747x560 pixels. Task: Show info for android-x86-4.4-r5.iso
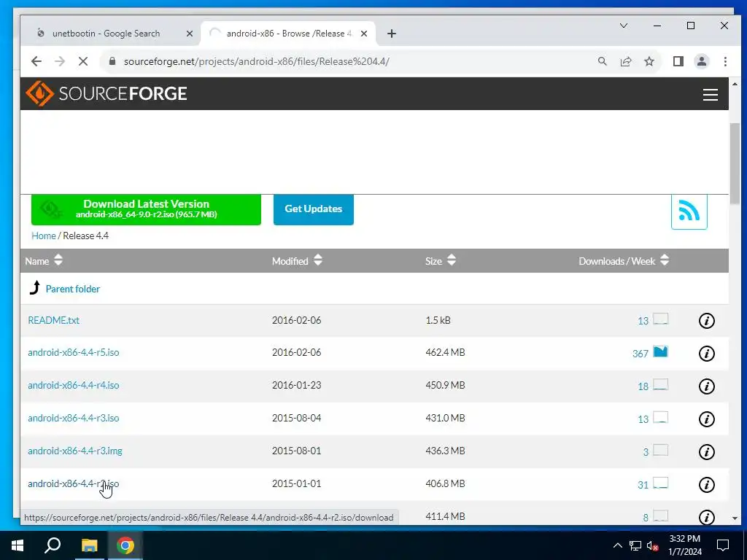(706, 354)
